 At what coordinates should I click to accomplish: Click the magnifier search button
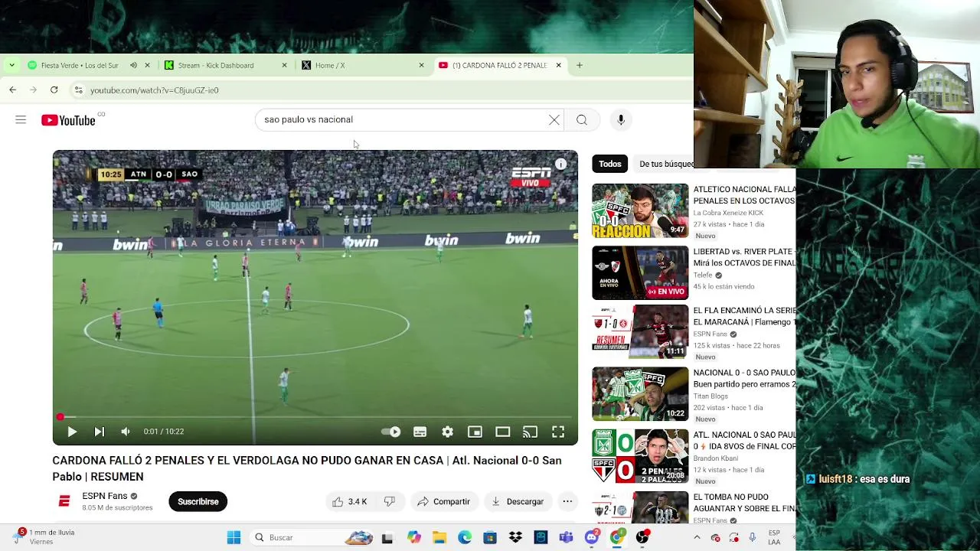coord(582,120)
